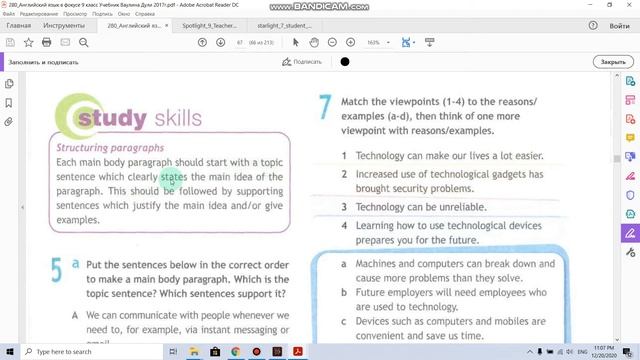Open the help question mark
The image size is (640, 360).
tap(593, 26)
